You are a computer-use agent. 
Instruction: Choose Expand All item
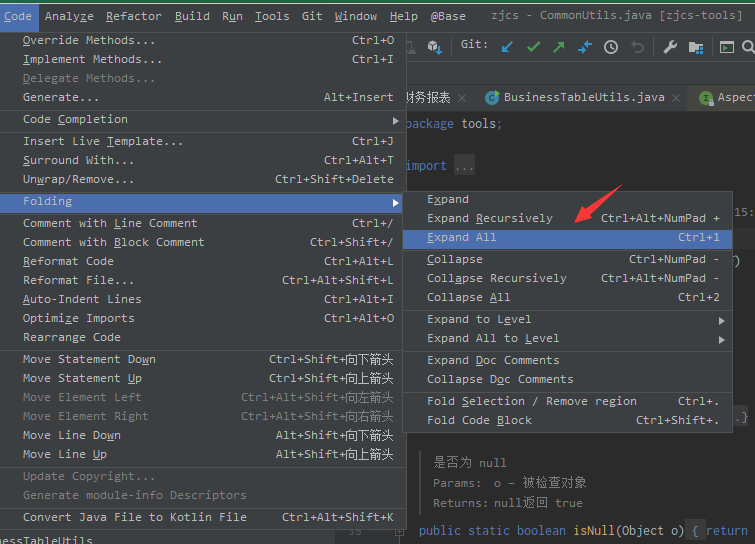(567, 238)
